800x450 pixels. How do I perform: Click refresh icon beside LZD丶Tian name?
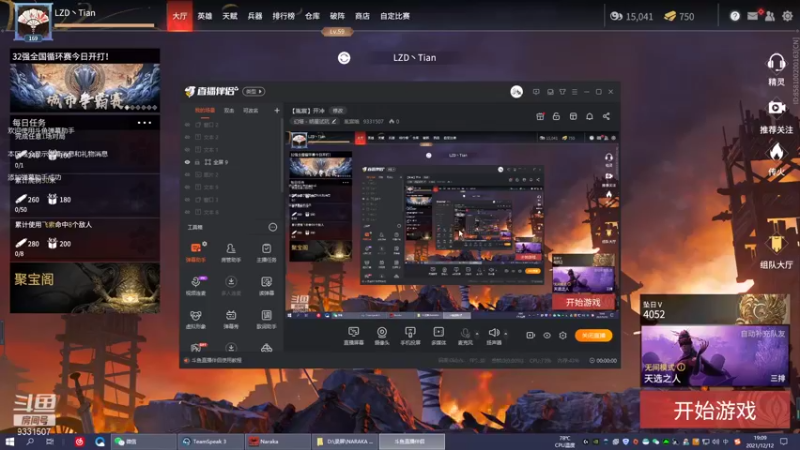point(344,58)
